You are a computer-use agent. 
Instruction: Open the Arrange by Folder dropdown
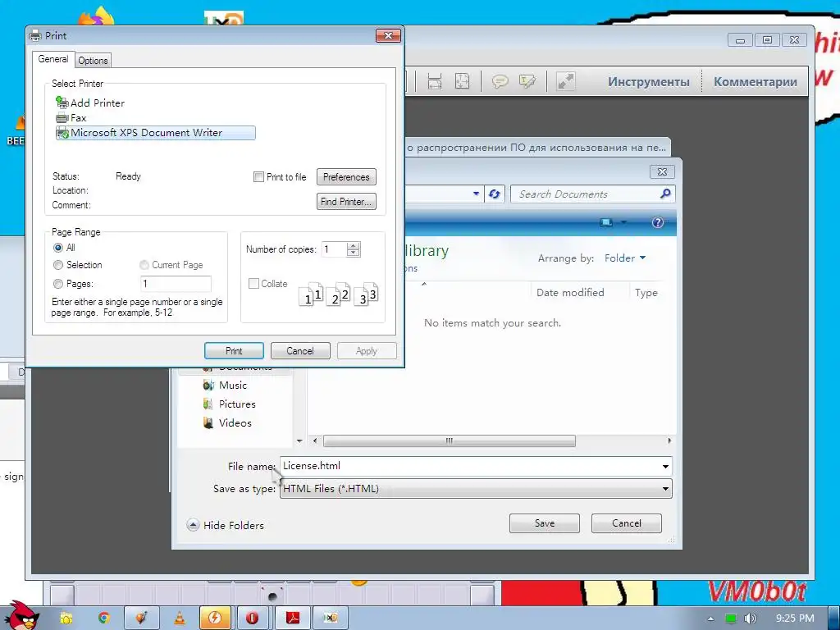coord(624,258)
